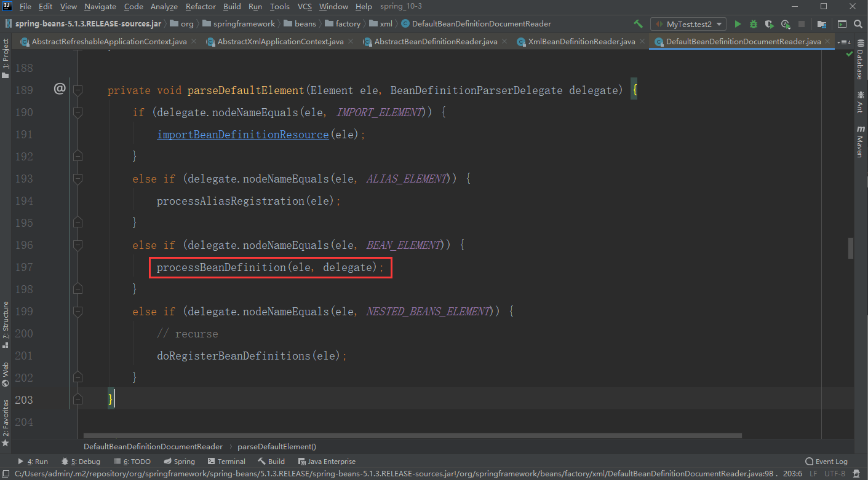This screenshot has height=480, width=868.
Task: Toggle fold end marker at line 192
Action: pyautogui.click(x=78, y=157)
